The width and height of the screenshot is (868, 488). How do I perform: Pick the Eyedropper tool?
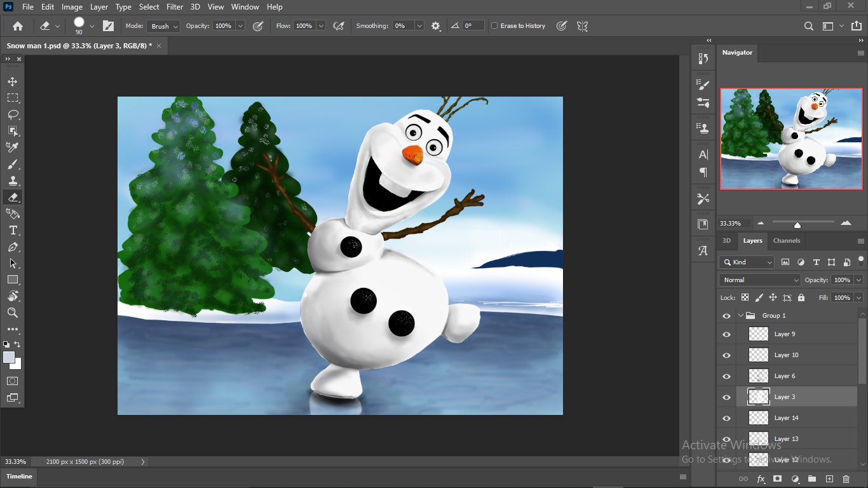click(x=13, y=147)
